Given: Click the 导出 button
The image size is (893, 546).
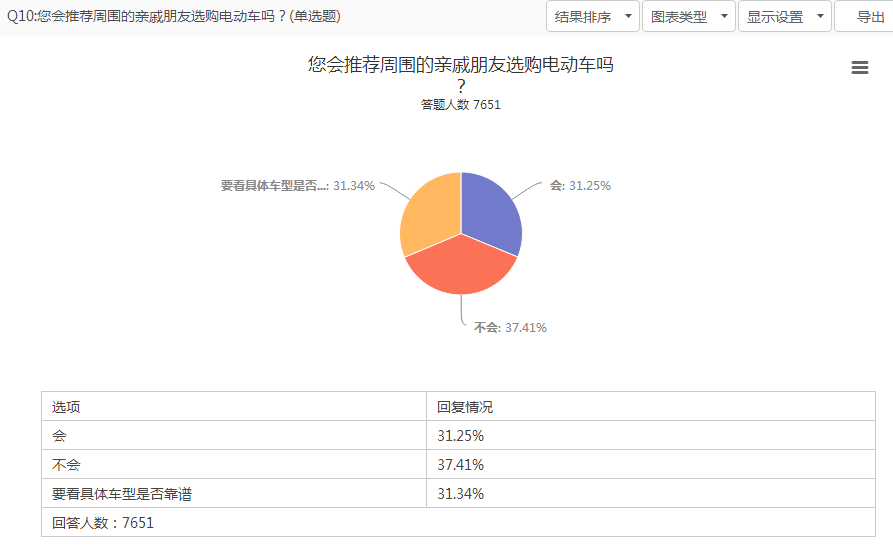Looking at the screenshot, I should point(866,16).
